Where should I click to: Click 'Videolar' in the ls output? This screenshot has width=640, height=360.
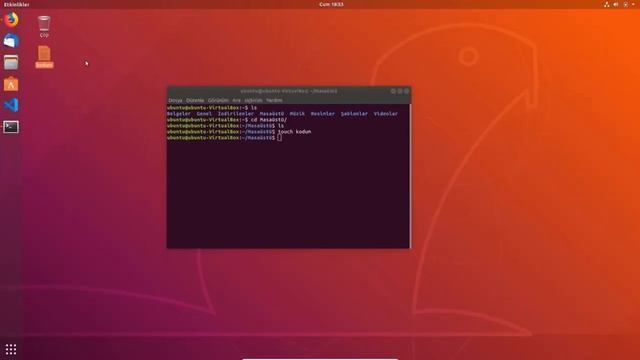point(386,114)
